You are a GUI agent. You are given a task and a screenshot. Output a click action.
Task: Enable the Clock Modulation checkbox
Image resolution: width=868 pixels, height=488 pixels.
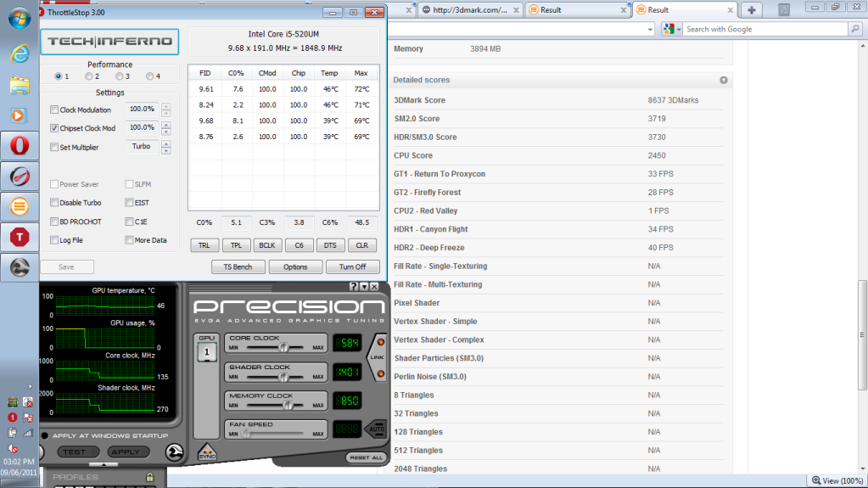pyautogui.click(x=54, y=109)
